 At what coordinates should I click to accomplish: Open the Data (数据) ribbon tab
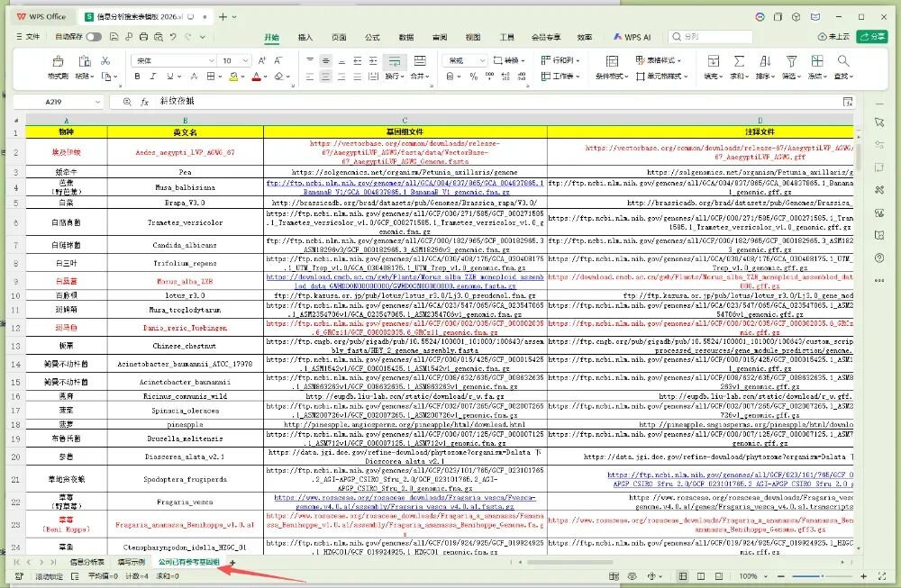(406, 37)
